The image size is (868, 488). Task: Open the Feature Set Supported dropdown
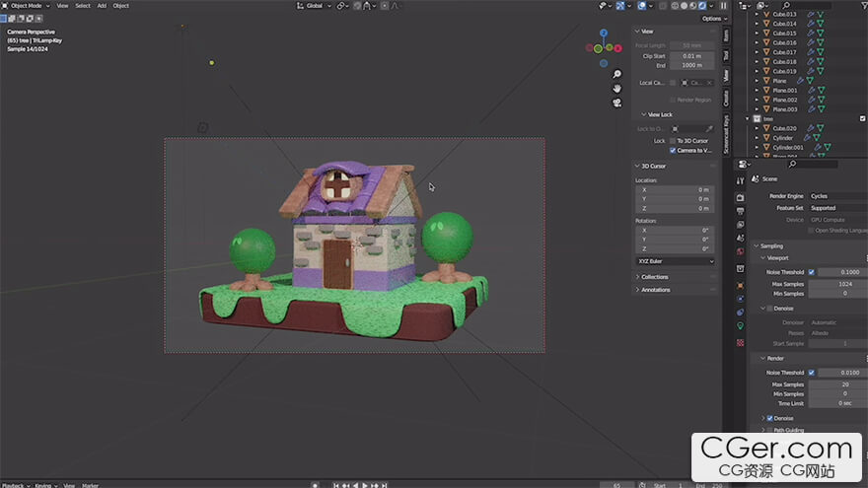point(837,208)
